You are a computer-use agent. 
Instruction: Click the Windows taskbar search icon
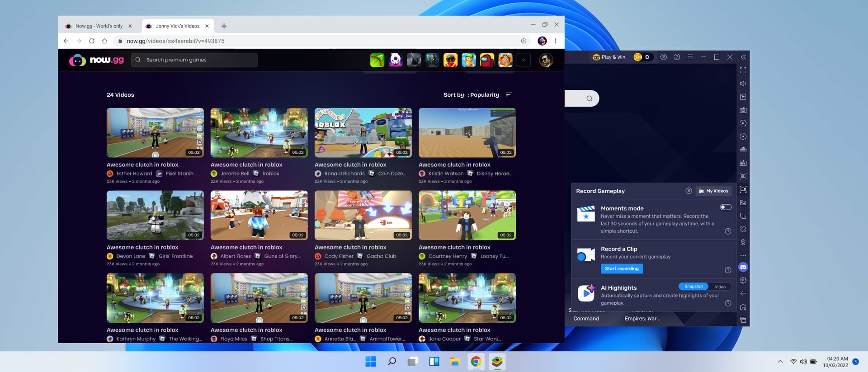[x=392, y=362]
